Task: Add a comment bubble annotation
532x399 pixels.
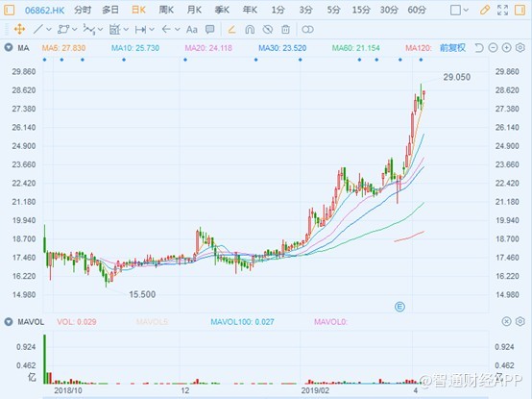Action: click(x=210, y=30)
